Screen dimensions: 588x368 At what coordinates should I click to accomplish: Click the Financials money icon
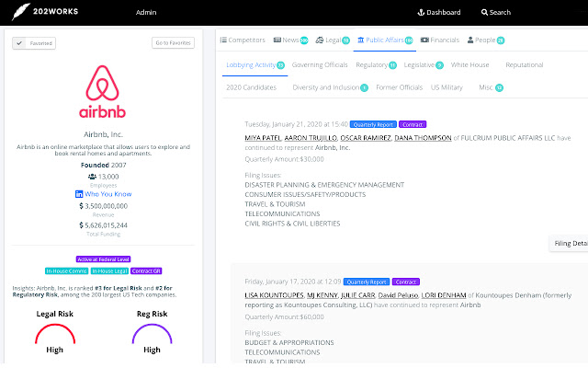[x=424, y=40]
